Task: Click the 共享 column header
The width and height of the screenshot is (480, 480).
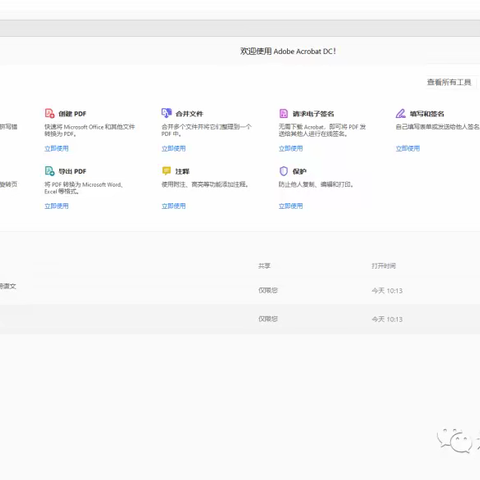Action: pyautogui.click(x=264, y=266)
